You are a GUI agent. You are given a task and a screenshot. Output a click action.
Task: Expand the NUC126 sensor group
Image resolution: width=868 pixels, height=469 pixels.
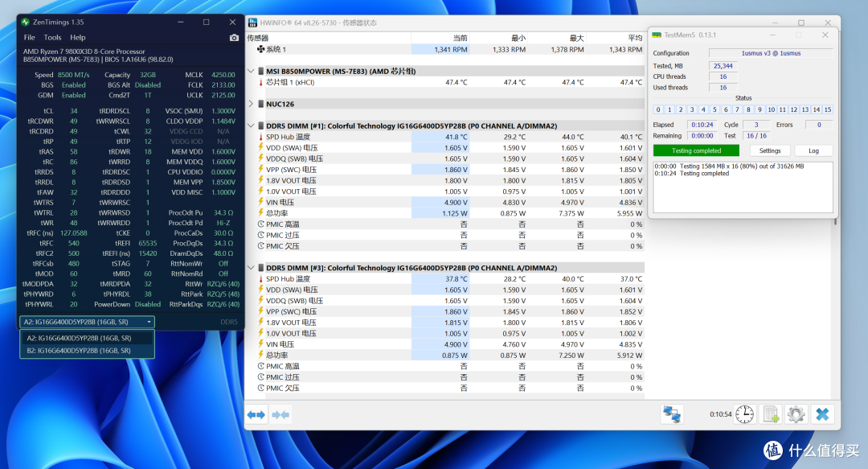pos(251,104)
